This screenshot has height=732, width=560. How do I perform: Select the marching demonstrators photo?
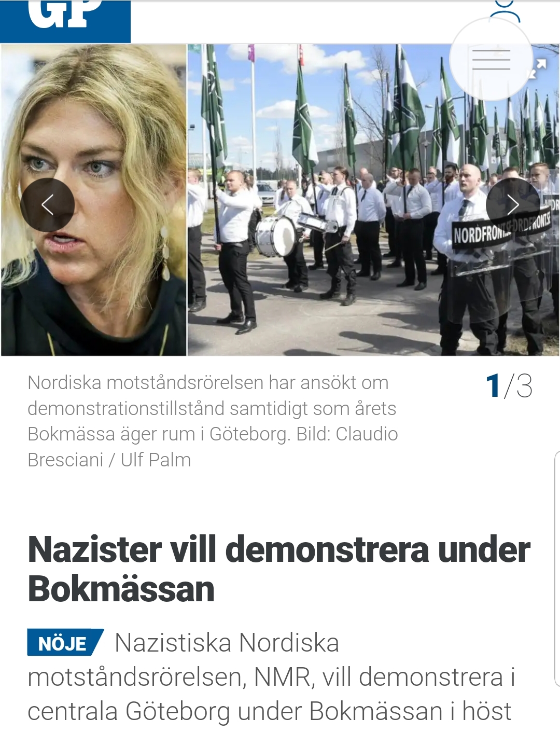tap(373, 200)
